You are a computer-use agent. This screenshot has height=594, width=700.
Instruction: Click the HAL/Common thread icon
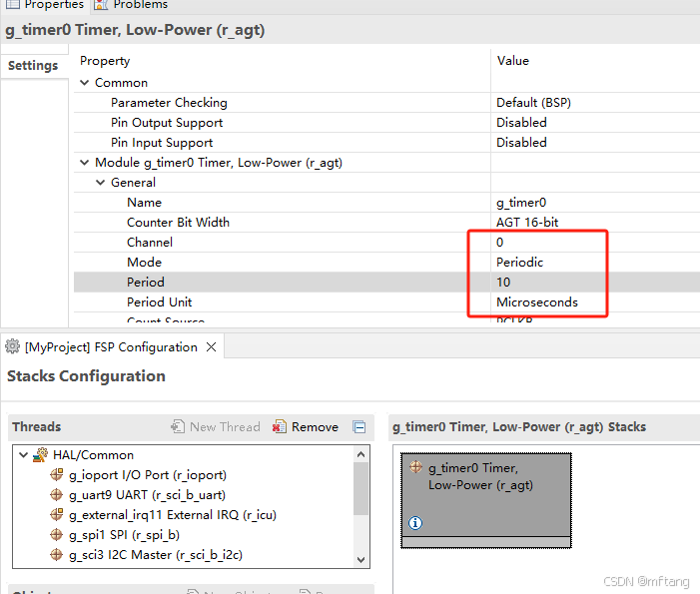tap(40, 455)
